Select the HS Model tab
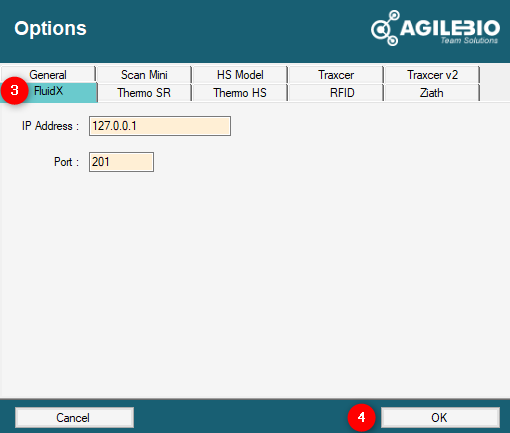510x433 pixels. (240, 75)
